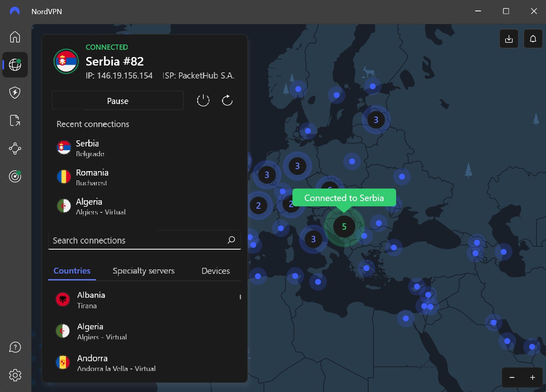
Task: Open notifications via the bell icon
Action: click(533, 38)
